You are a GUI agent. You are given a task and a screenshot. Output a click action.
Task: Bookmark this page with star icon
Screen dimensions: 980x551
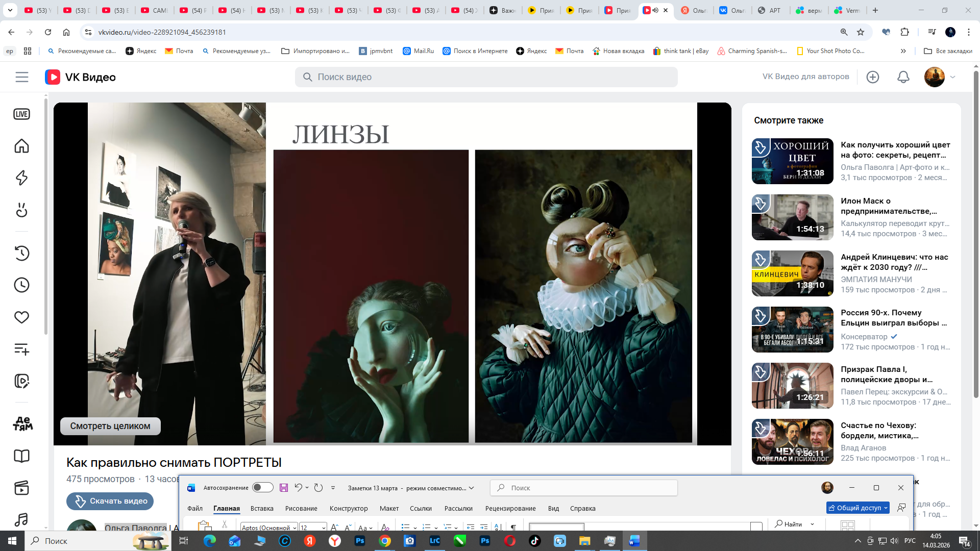(x=861, y=32)
